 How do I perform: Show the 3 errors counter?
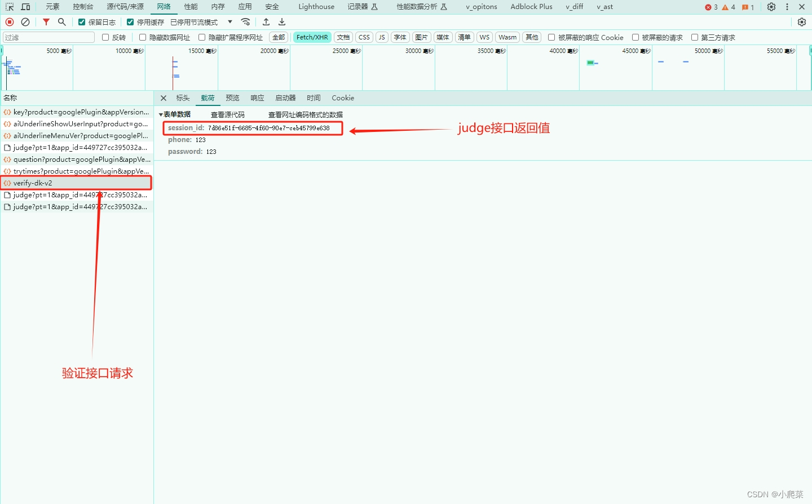(x=711, y=7)
